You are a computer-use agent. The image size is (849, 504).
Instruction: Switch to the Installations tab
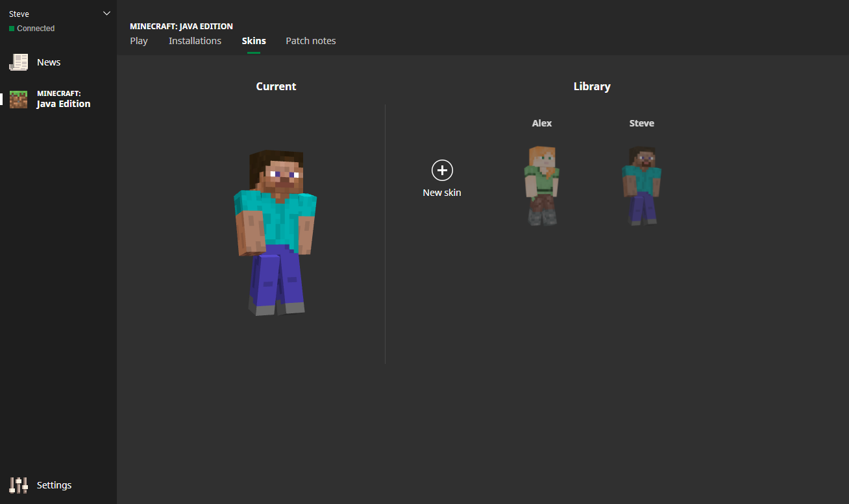click(195, 41)
